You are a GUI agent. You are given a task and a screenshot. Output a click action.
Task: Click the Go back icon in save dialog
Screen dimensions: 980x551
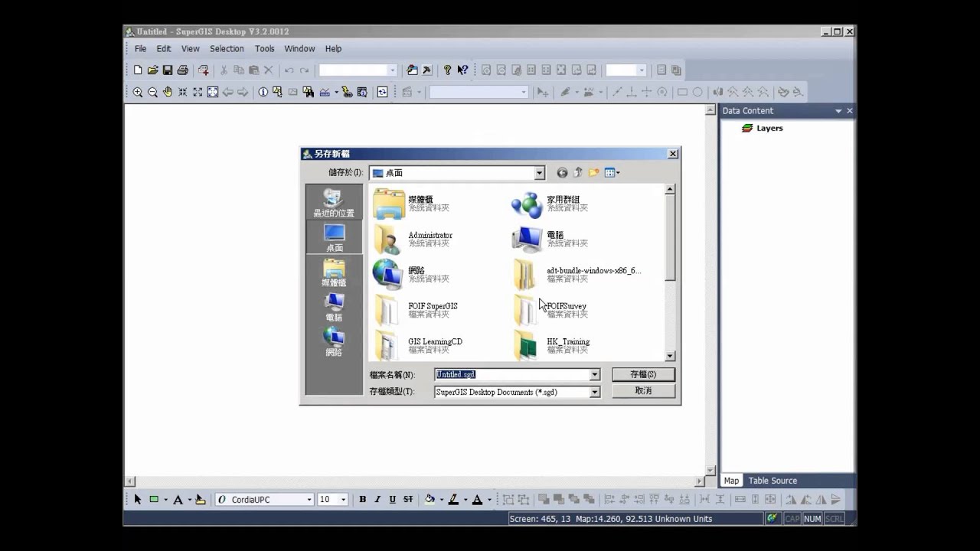click(x=562, y=173)
